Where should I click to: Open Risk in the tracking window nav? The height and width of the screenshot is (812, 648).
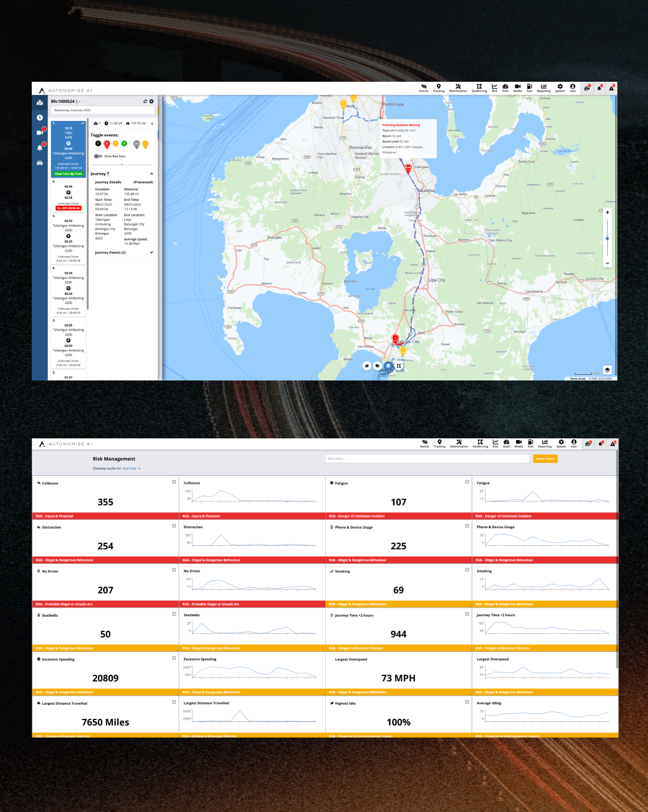pos(494,88)
